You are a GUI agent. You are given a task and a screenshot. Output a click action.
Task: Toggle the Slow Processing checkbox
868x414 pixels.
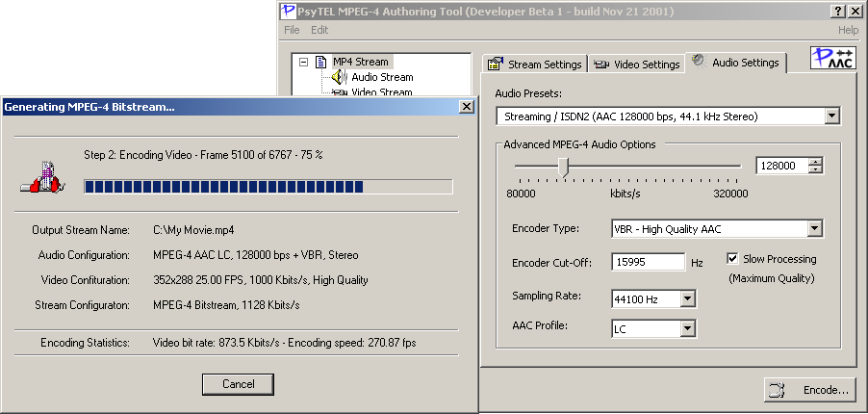732,259
